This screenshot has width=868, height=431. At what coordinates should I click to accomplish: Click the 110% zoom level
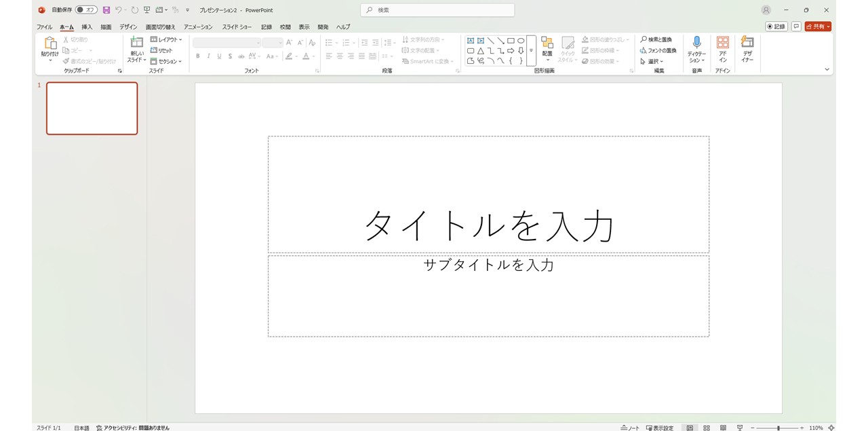tap(816, 428)
